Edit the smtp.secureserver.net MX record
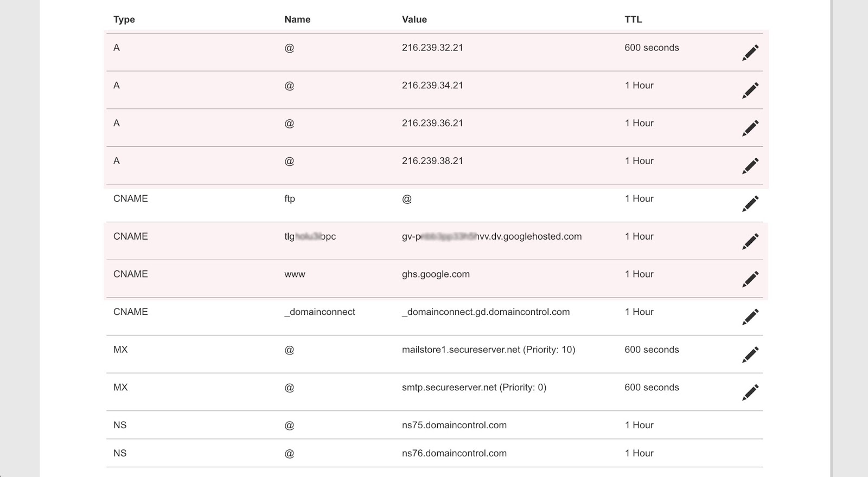Screen dimensions: 868x477 coord(750,392)
